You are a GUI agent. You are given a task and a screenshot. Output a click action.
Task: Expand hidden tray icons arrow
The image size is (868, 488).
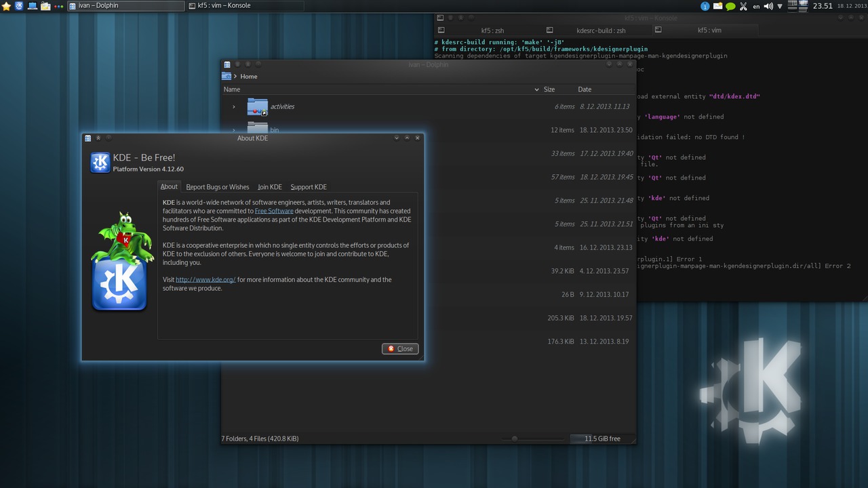780,6
